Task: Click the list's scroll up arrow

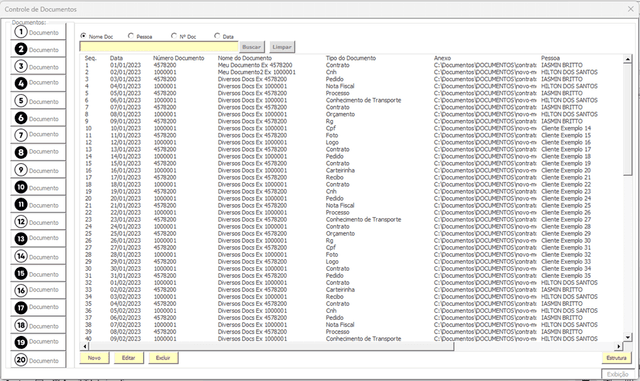Action: (628, 60)
